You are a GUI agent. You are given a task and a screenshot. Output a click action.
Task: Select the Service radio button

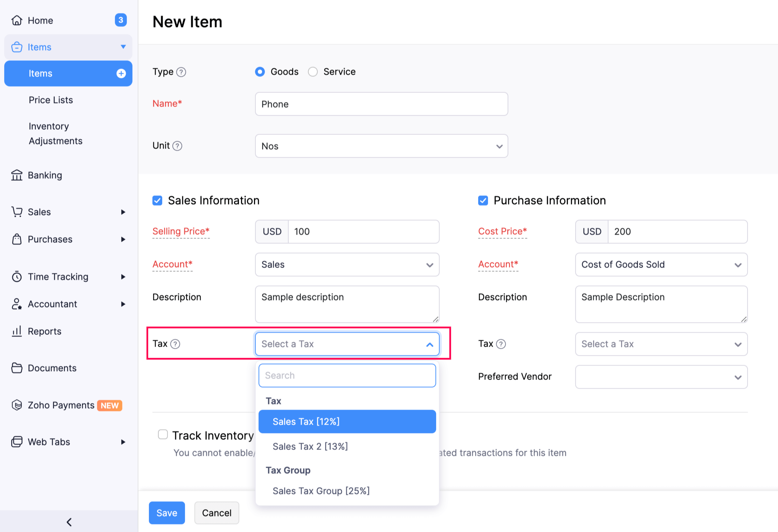(x=312, y=72)
